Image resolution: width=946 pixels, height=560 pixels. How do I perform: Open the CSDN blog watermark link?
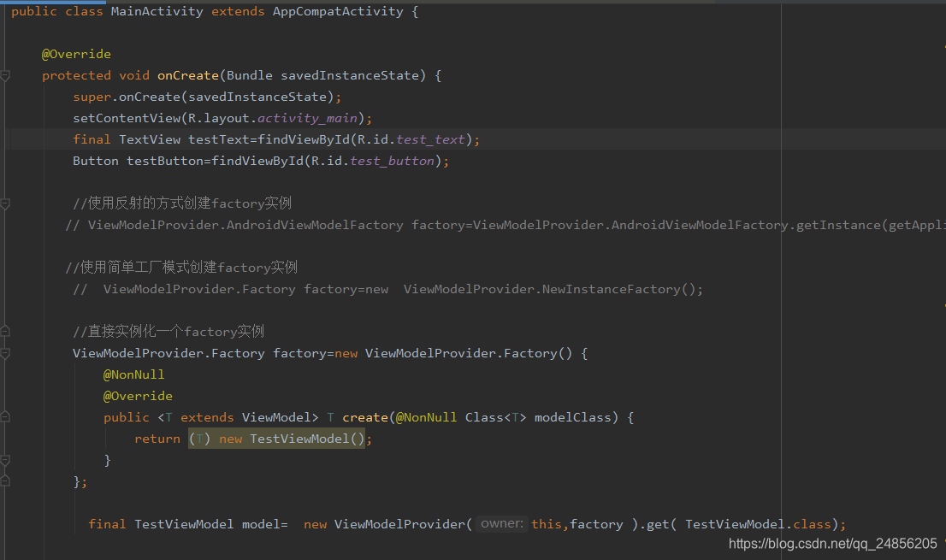point(834,544)
